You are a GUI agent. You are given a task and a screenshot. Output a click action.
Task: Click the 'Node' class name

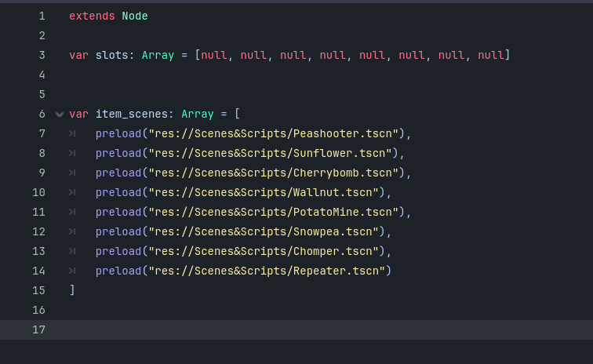(134, 16)
